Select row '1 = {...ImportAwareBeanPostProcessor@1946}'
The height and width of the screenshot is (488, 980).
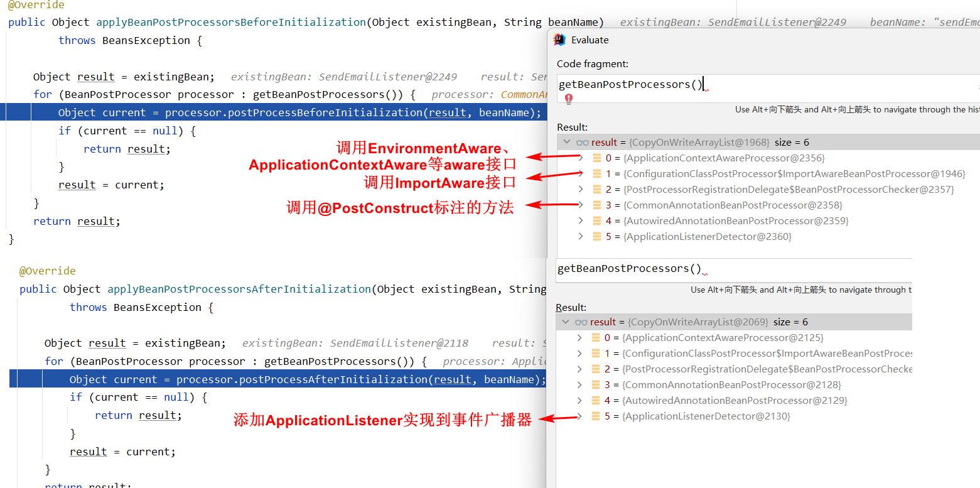[x=768, y=174]
